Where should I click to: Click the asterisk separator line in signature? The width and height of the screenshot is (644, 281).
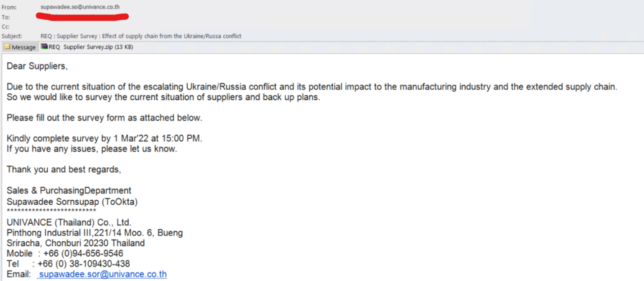click(x=51, y=212)
